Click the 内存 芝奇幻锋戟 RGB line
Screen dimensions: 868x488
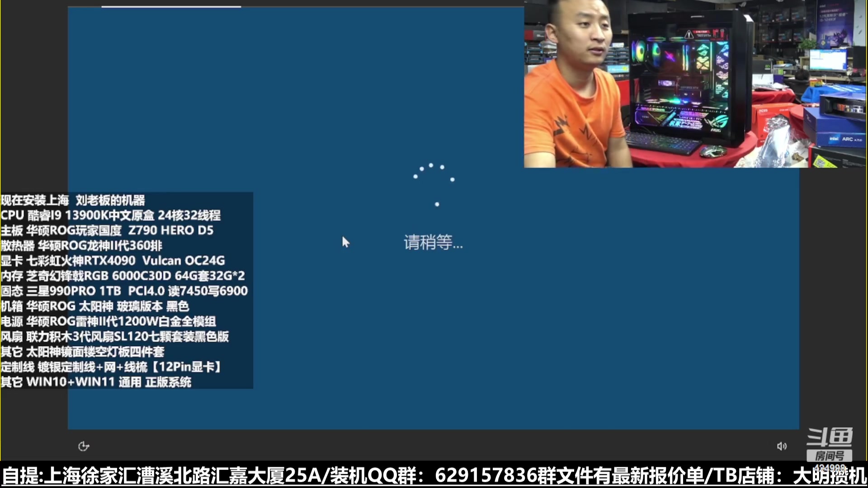(123, 276)
